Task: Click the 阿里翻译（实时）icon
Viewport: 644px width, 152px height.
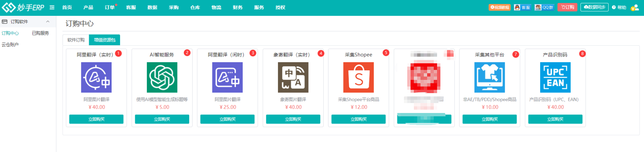Action: (x=96, y=77)
